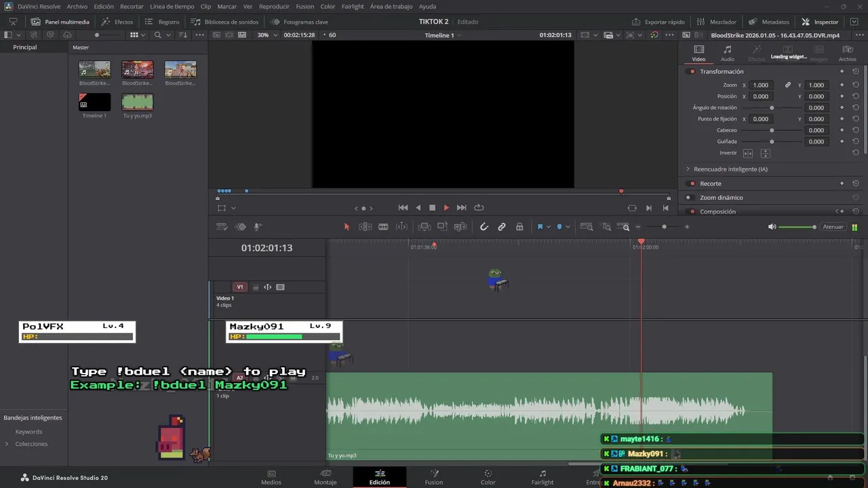The width and height of the screenshot is (868, 488).
Task: Click the full extent zoom icon
Action: click(x=587, y=227)
